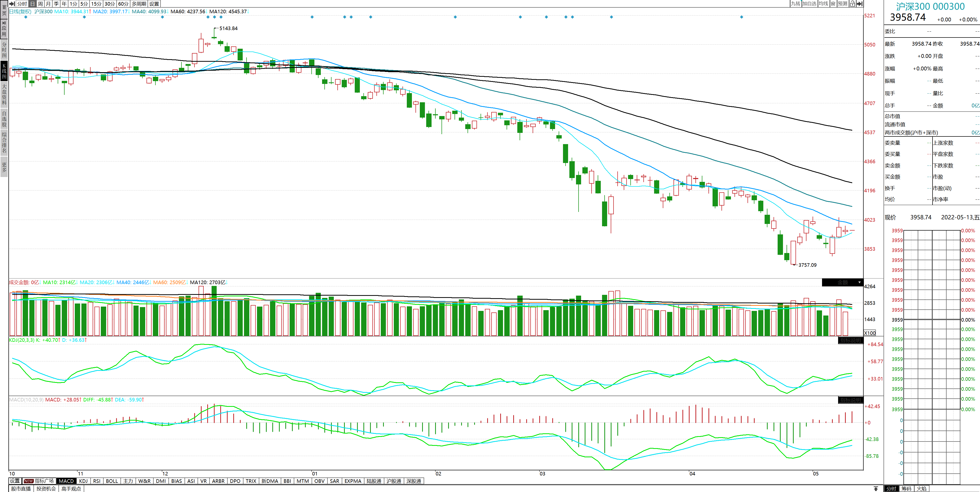Expand the 更多 sidebar menu

click(4, 167)
